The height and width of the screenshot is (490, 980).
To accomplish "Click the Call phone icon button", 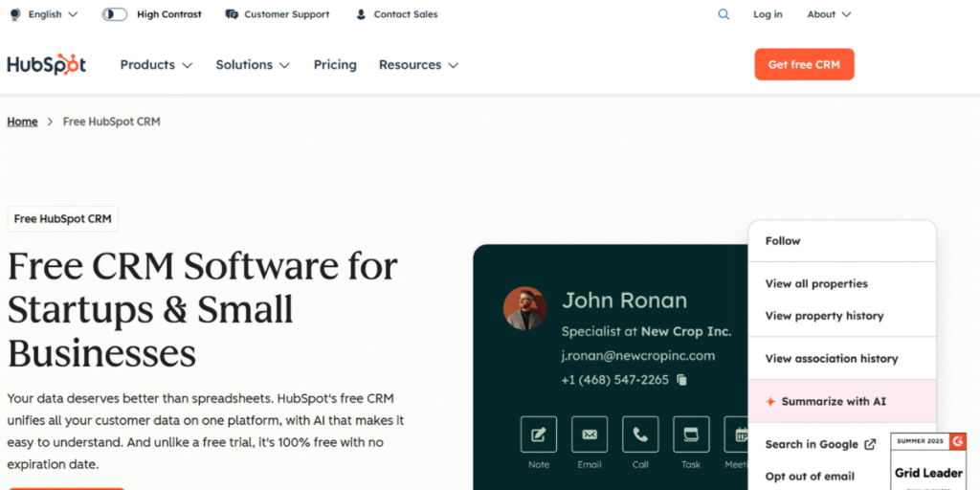I will coord(640,434).
